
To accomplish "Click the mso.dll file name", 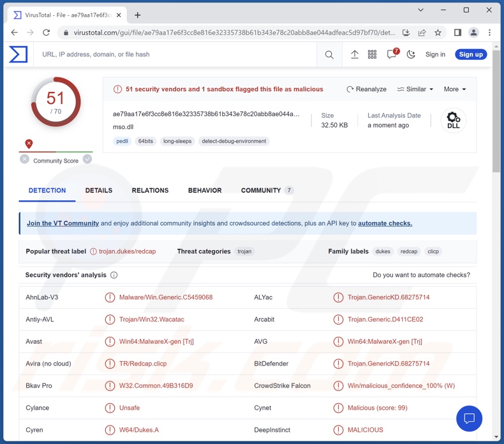I will click(123, 127).
